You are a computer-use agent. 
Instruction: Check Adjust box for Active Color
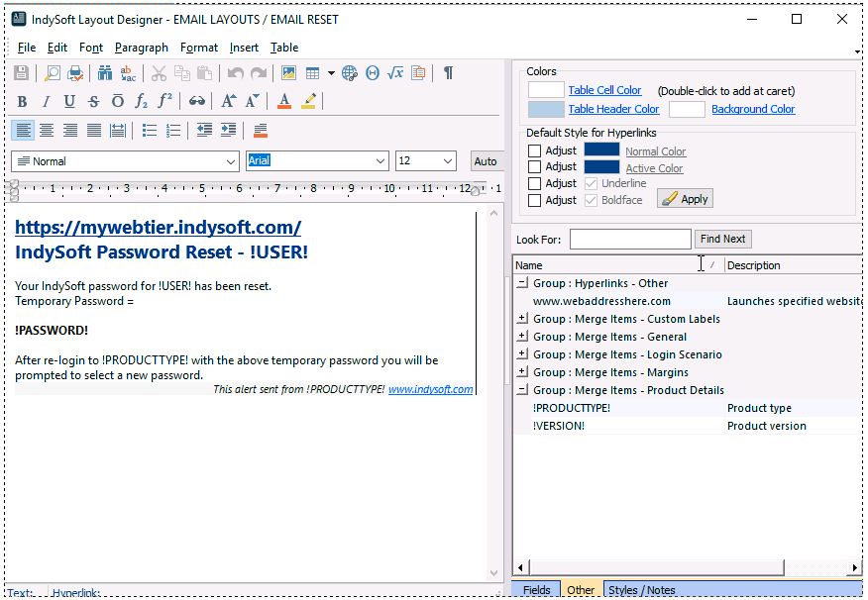[x=534, y=167]
